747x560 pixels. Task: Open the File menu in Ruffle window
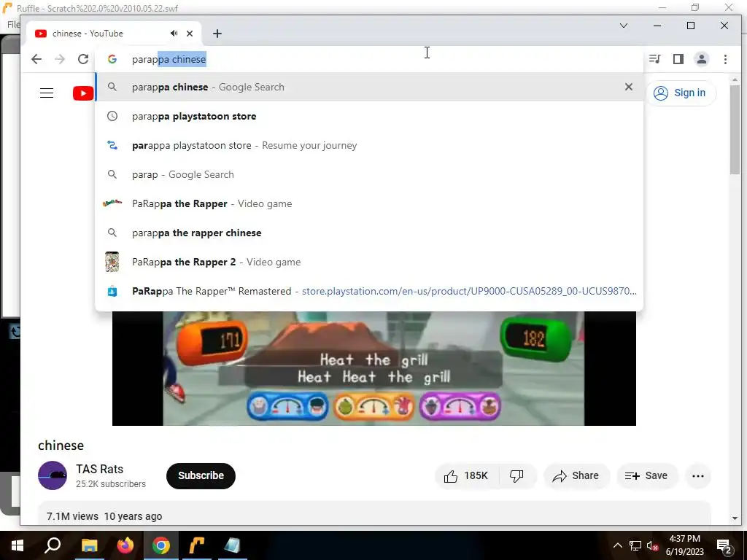[13, 24]
